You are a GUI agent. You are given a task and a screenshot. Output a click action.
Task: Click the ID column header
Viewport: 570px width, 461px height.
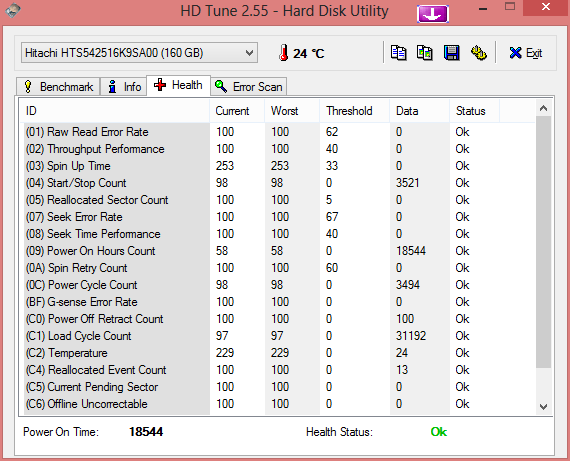[x=114, y=111]
